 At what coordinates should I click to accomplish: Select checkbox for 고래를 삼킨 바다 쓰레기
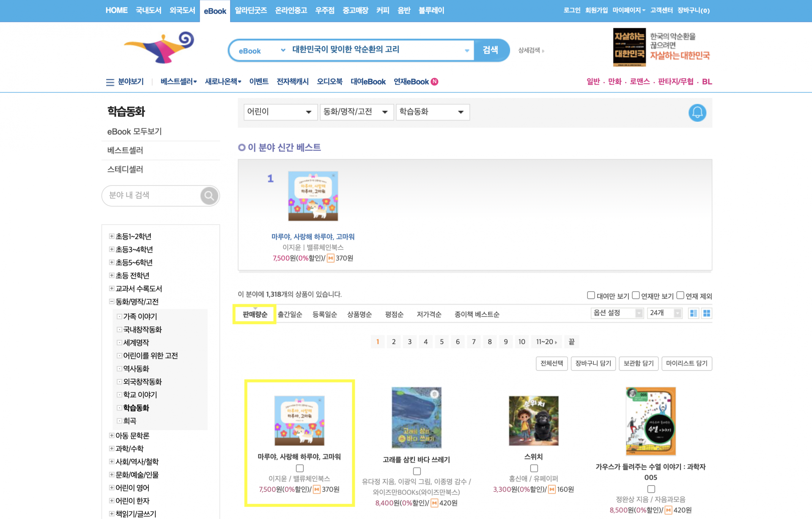[x=417, y=471]
